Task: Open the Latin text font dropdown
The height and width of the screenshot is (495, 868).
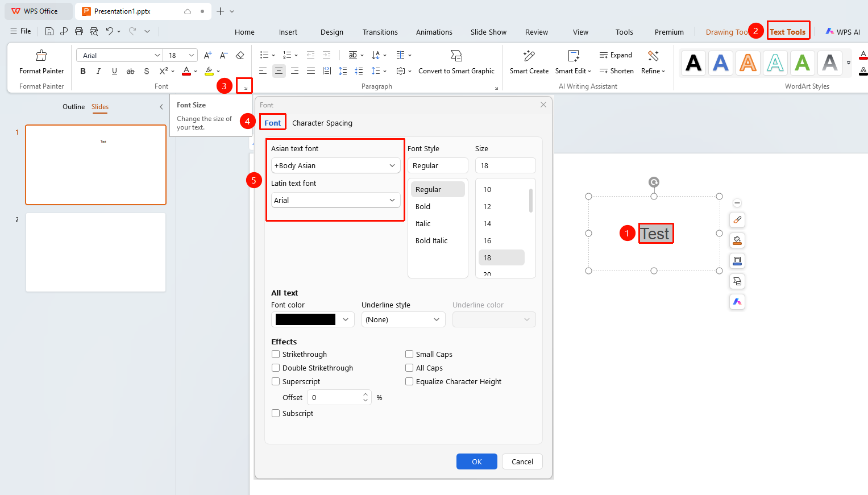Action: tap(336, 200)
